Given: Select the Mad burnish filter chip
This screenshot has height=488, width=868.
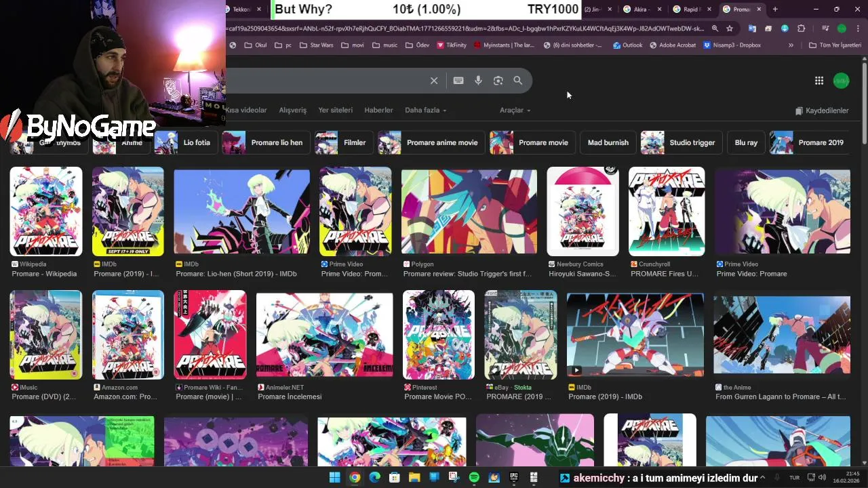Looking at the screenshot, I should 608,143.
